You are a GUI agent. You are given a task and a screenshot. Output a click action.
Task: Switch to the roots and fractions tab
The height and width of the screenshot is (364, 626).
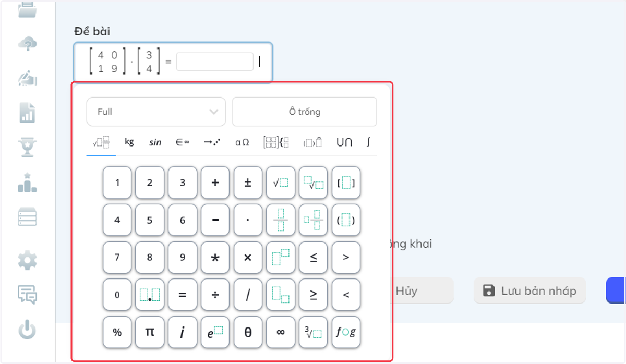pos(101,142)
